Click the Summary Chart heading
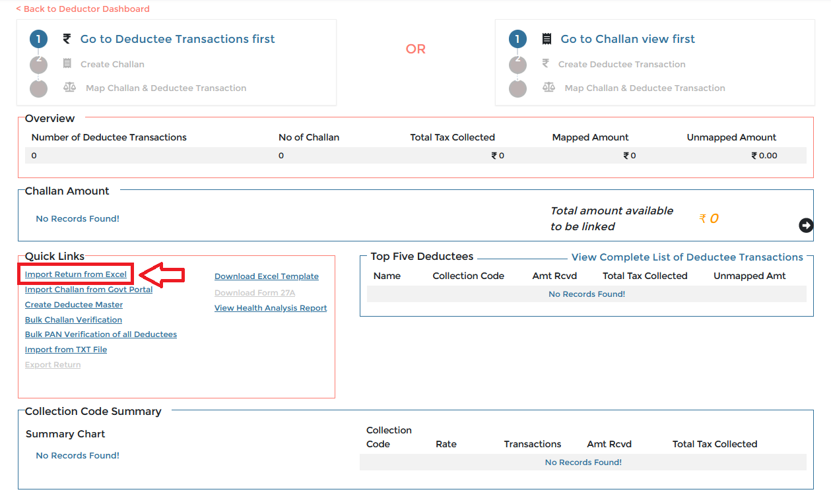This screenshot has height=504, width=831. coord(65,434)
